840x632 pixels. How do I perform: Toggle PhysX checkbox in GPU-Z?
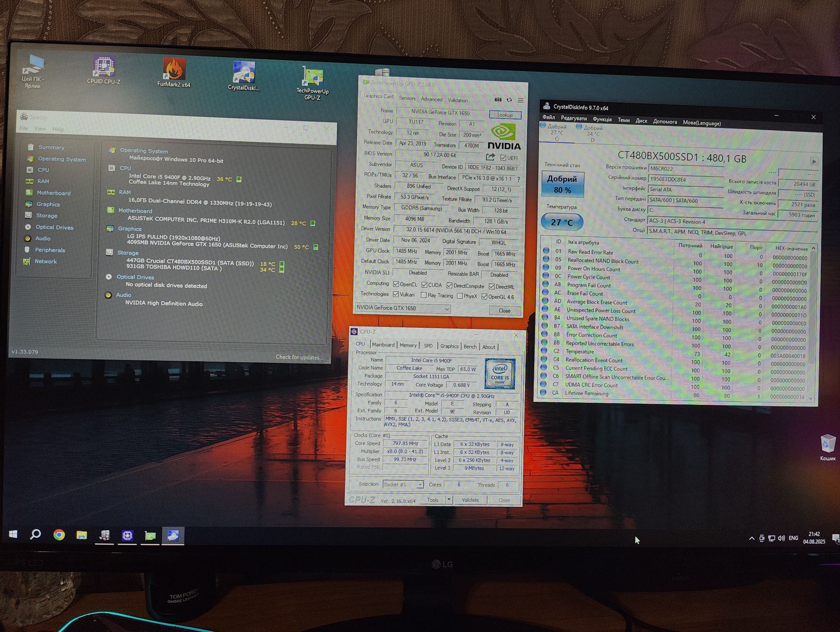[x=459, y=296]
